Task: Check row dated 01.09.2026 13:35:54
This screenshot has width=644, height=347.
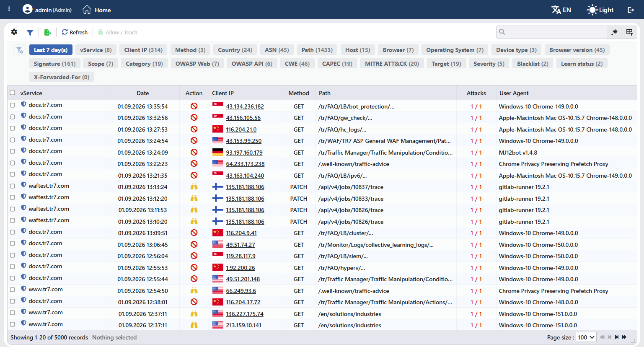Action: click(13, 105)
